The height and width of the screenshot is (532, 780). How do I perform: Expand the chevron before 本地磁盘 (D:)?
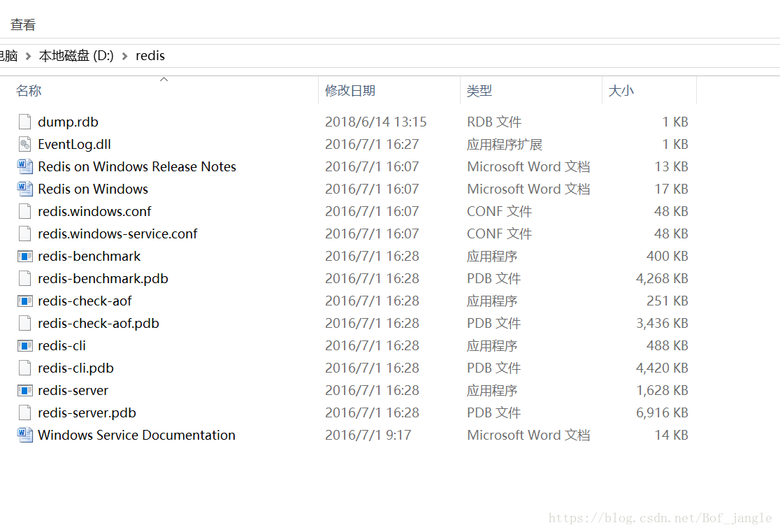tap(29, 56)
